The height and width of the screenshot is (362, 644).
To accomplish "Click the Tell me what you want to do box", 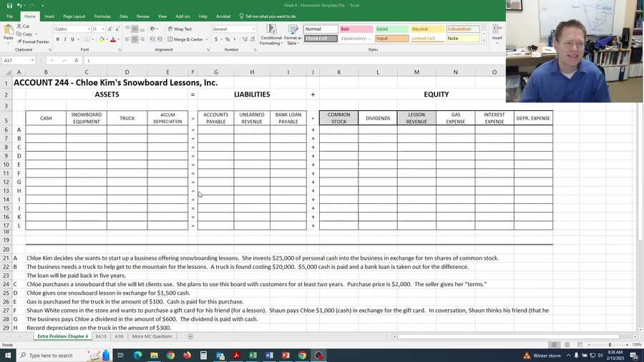I will pyautogui.click(x=270, y=16).
